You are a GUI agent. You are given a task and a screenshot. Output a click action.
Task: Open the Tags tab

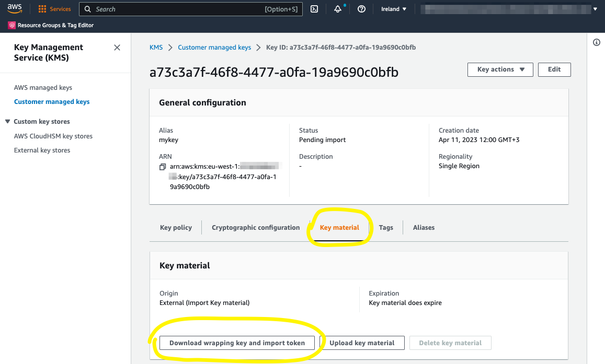pyautogui.click(x=386, y=227)
